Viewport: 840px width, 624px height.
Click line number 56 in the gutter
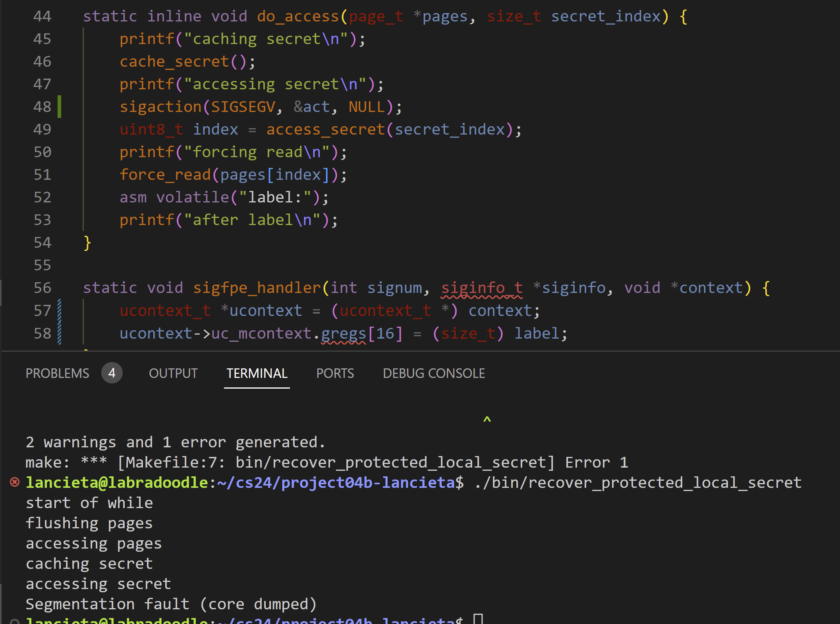tap(42, 288)
